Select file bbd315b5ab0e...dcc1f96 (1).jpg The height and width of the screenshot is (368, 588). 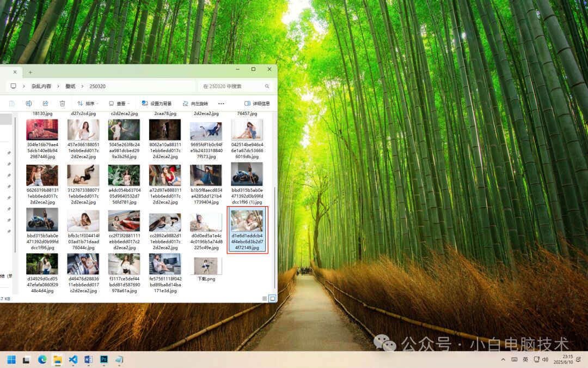[247, 184]
